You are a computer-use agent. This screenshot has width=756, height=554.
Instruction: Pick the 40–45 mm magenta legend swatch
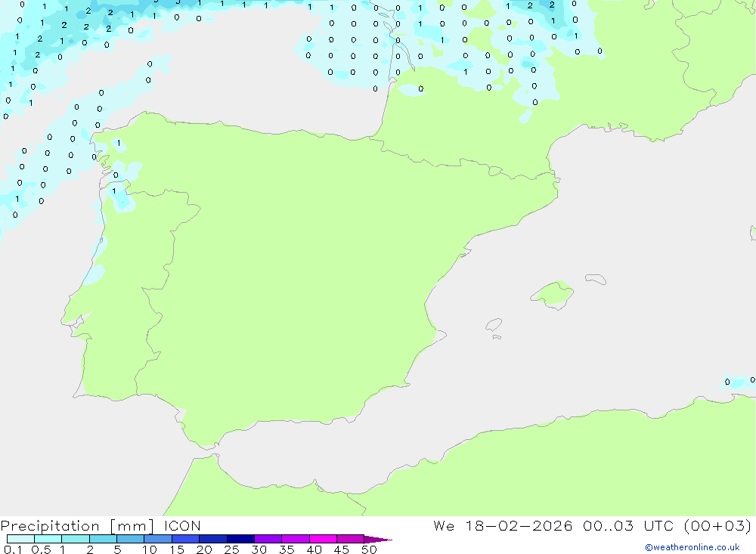point(323,539)
